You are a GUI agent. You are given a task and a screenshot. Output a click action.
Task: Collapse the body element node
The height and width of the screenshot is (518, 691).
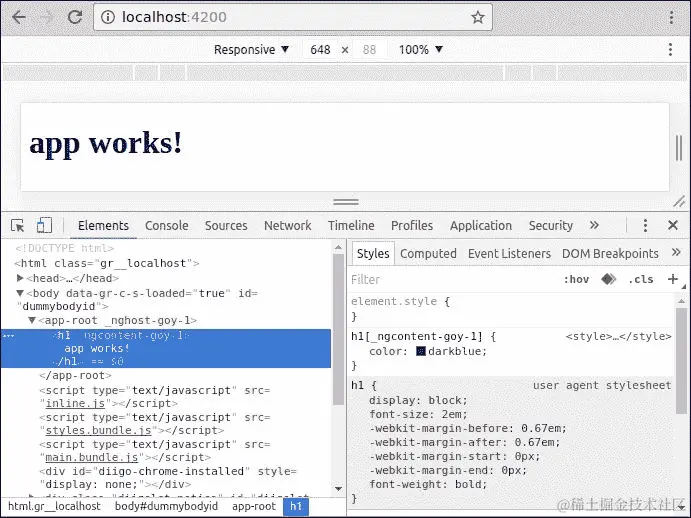pyautogui.click(x=20, y=293)
